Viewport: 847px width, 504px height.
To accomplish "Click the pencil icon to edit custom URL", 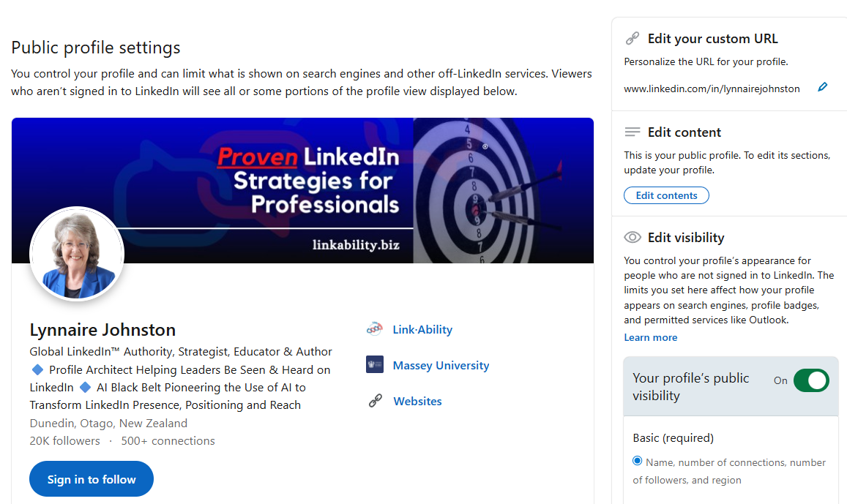I will coord(822,88).
